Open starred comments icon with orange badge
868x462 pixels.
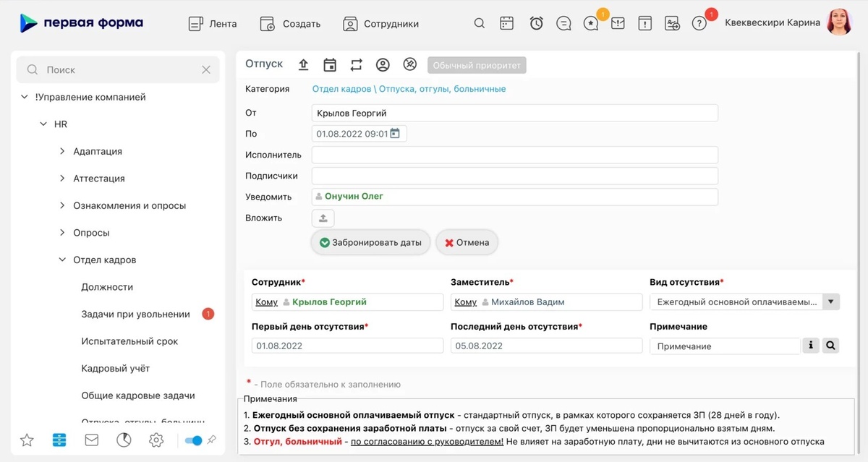click(592, 23)
